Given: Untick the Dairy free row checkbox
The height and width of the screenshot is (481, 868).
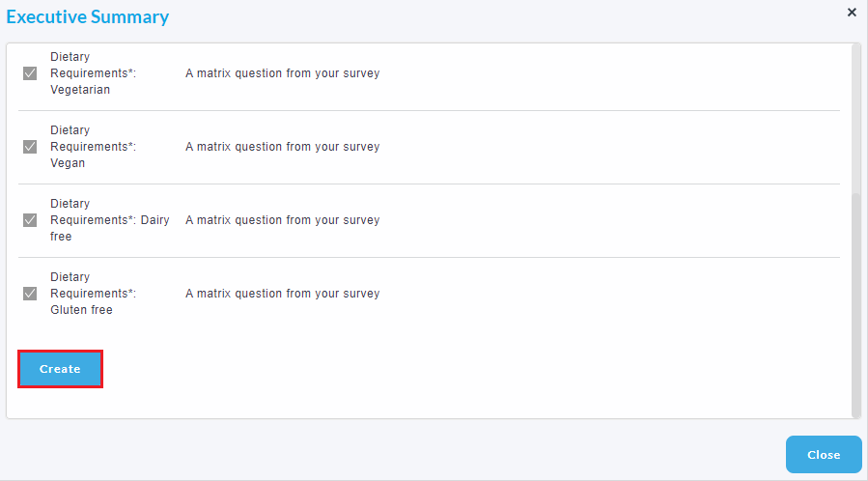Looking at the screenshot, I should (x=30, y=220).
